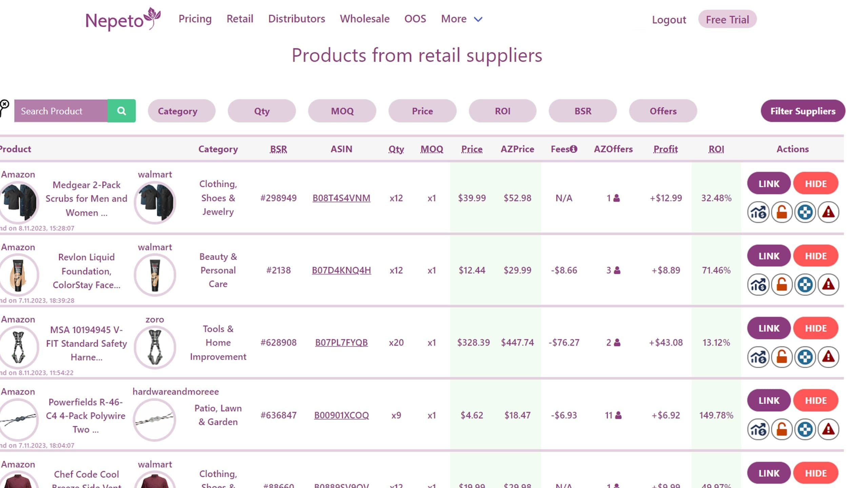Screen dimensions: 868x488
Task: Open ASIN link B07D4KNQ4H
Action: [x=341, y=270]
